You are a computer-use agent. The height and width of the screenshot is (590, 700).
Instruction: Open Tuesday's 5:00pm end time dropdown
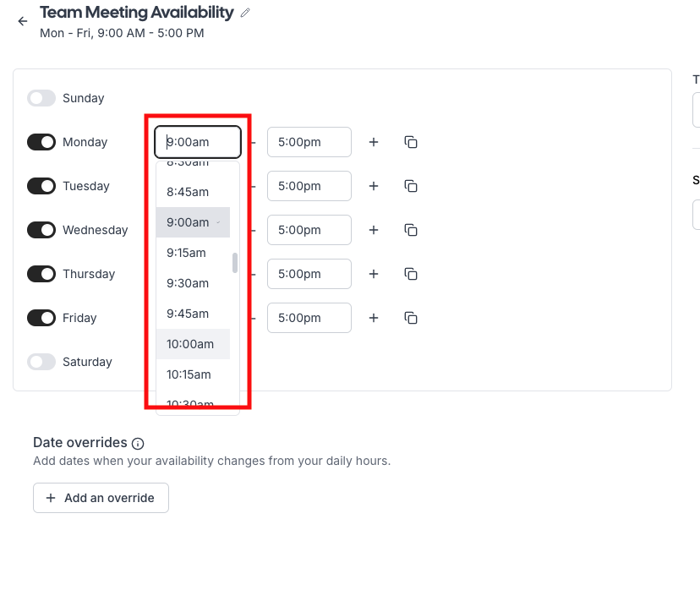(x=309, y=186)
